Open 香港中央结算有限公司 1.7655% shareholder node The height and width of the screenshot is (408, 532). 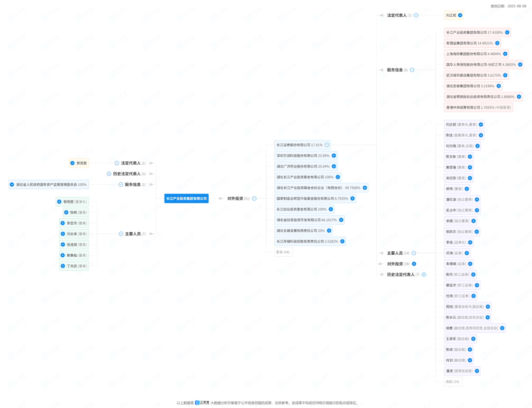click(x=478, y=107)
